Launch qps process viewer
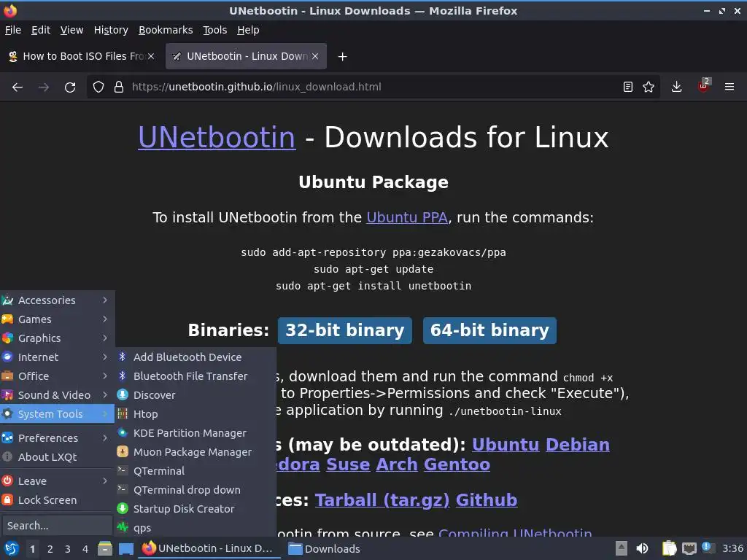 coord(196,528)
